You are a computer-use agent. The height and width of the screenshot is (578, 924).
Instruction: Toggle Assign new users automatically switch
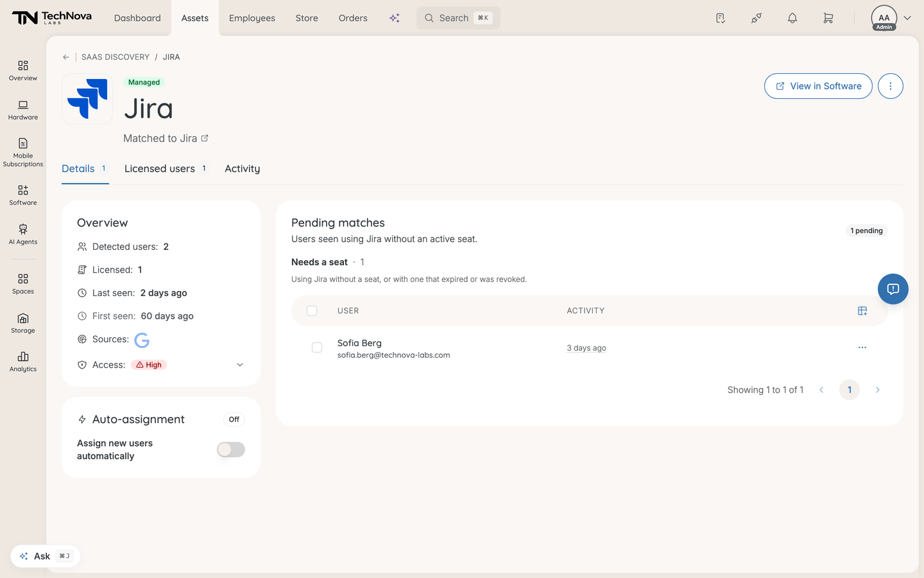click(x=231, y=450)
